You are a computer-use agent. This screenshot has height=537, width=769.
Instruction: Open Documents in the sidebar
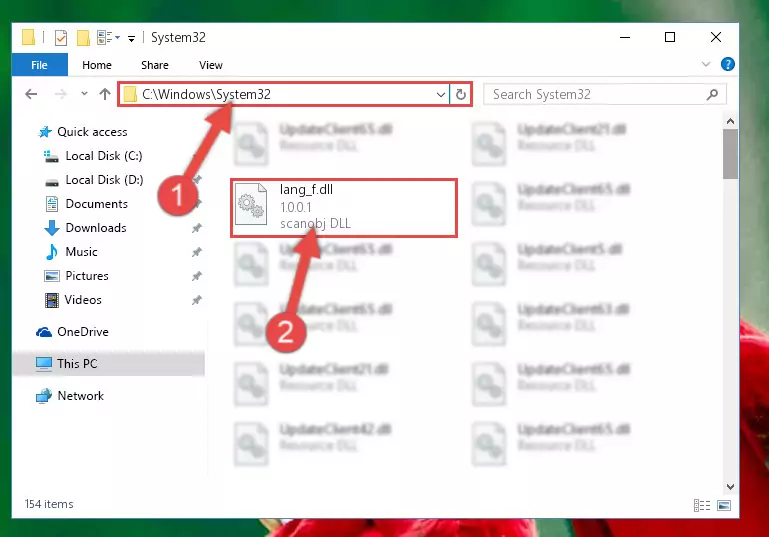[x=96, y=204]
